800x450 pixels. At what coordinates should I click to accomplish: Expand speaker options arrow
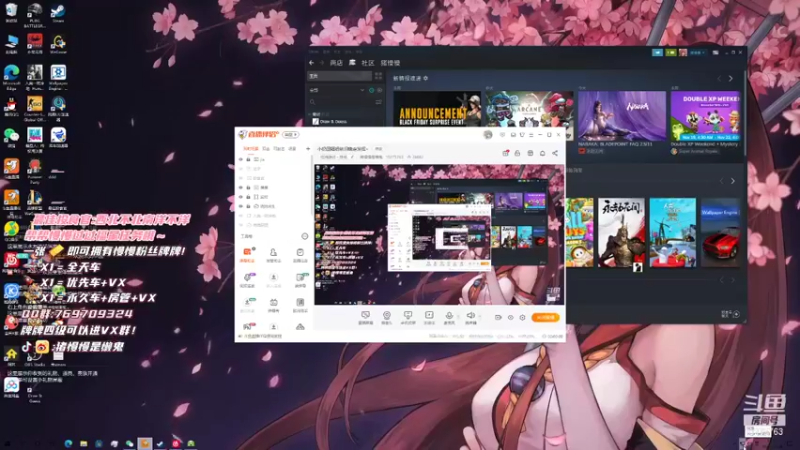pos(480,316)
